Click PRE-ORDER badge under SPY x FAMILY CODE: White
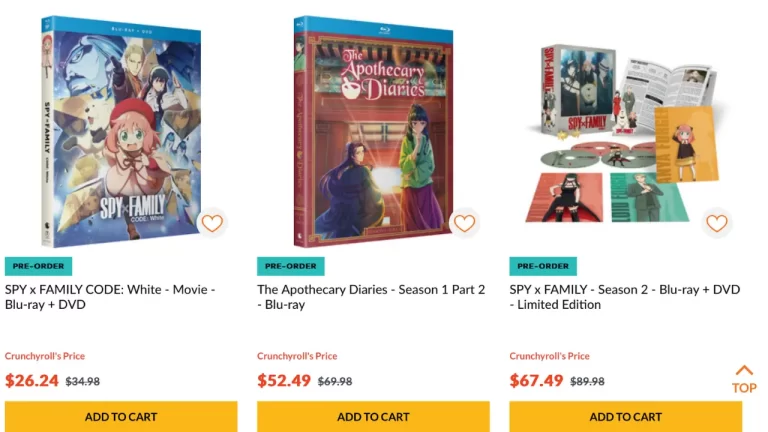 click(x=38, y=266)
